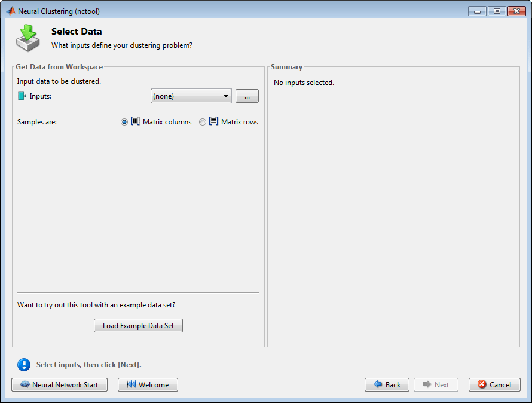Click 'Want to try out this tool' text
Screen dimensions: 532x403
coord(96,305)
